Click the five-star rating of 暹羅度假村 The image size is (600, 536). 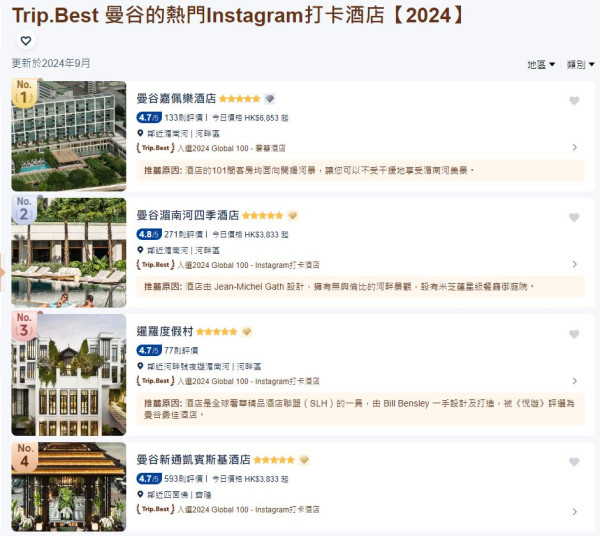coord(217,332)
